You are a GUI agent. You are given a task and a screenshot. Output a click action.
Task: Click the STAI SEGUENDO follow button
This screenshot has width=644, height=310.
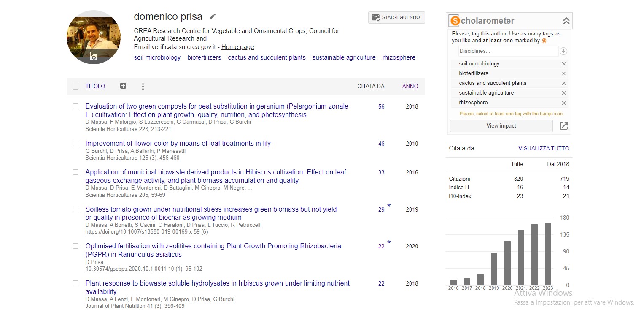[x=396, y=18]
